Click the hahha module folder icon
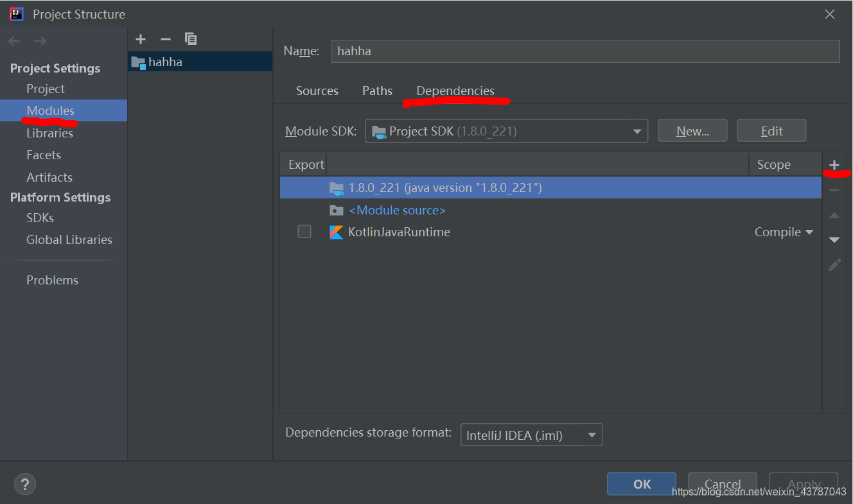This screenshot has width=853, height=504. pyautogui.click(x=138, y=62)
